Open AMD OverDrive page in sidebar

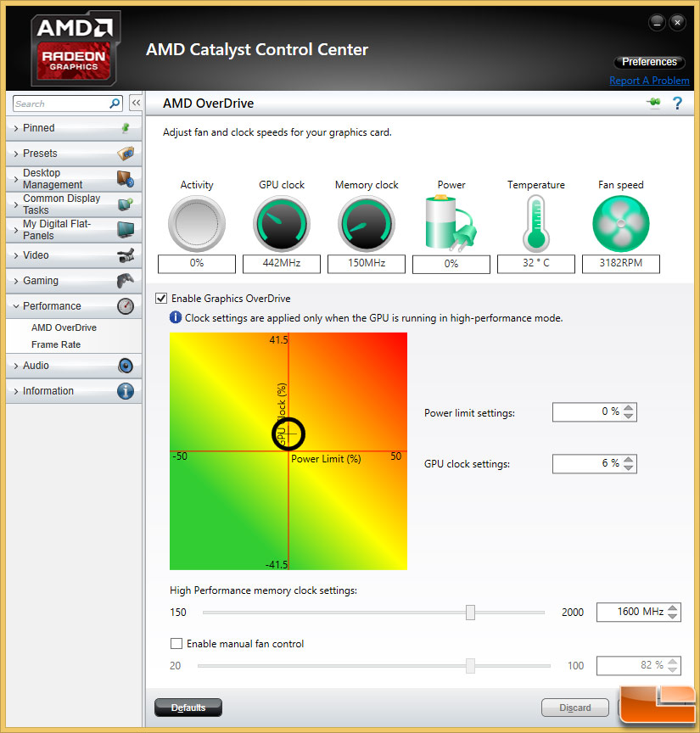tap(64, 327)
